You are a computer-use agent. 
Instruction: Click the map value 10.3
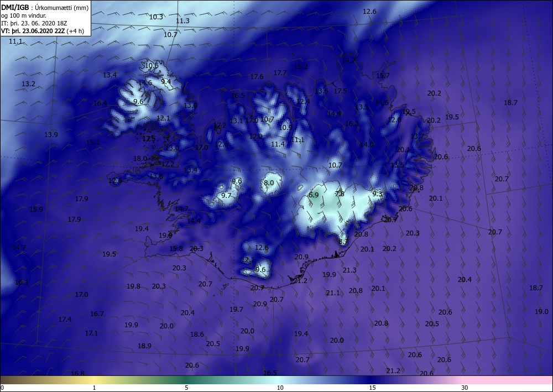[x=156, y=17]
